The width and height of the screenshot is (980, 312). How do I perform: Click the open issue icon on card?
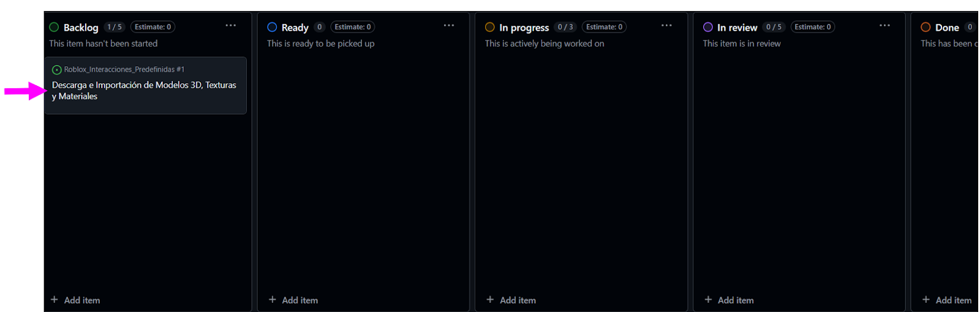[x=56, y=70]
